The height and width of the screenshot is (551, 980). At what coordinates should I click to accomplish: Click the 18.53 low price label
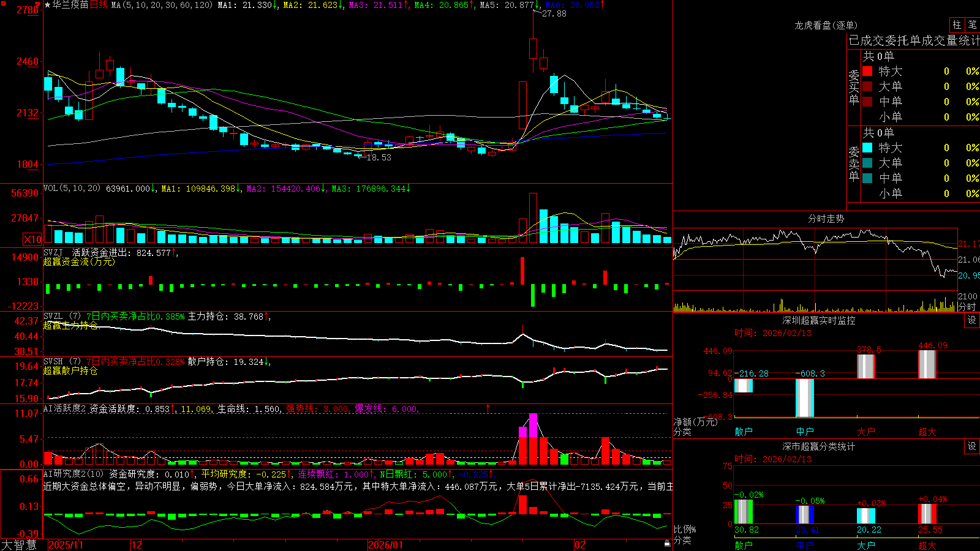tap(379, 157)
